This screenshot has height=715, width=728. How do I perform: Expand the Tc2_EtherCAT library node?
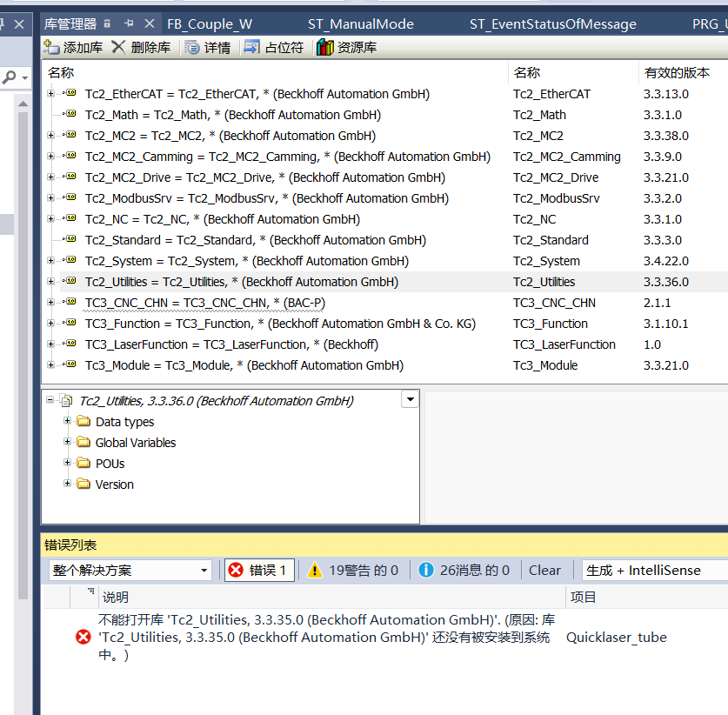50,93
